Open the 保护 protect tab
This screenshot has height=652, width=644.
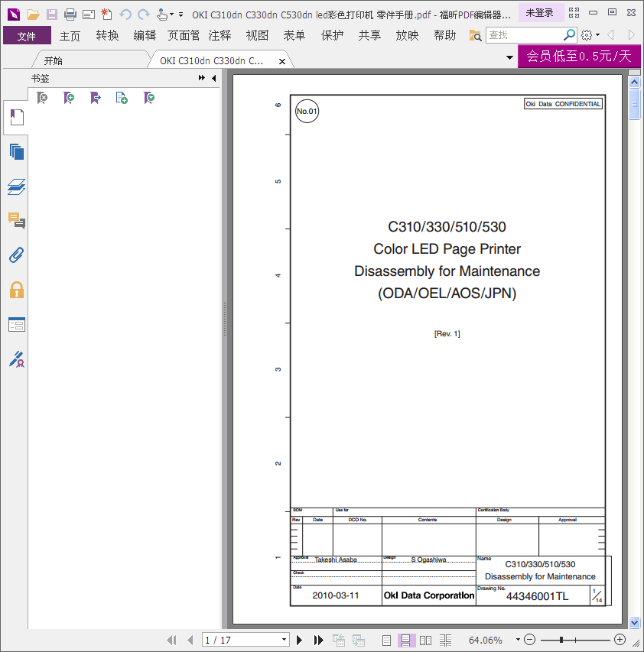[332, 36]
